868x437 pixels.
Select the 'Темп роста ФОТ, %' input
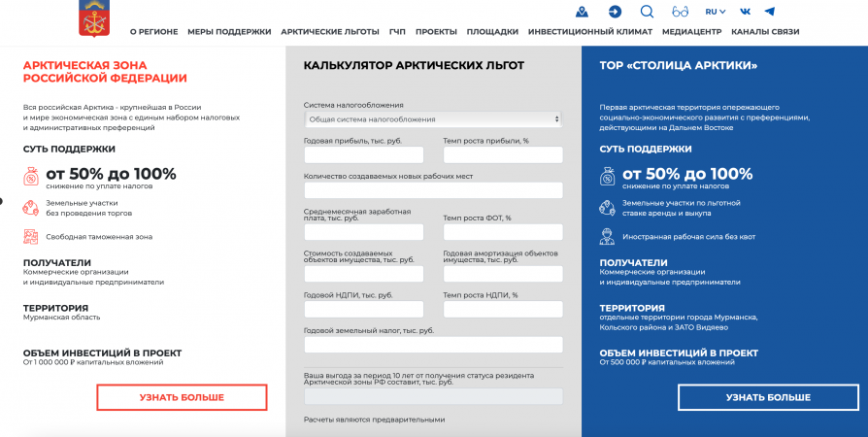503,232
